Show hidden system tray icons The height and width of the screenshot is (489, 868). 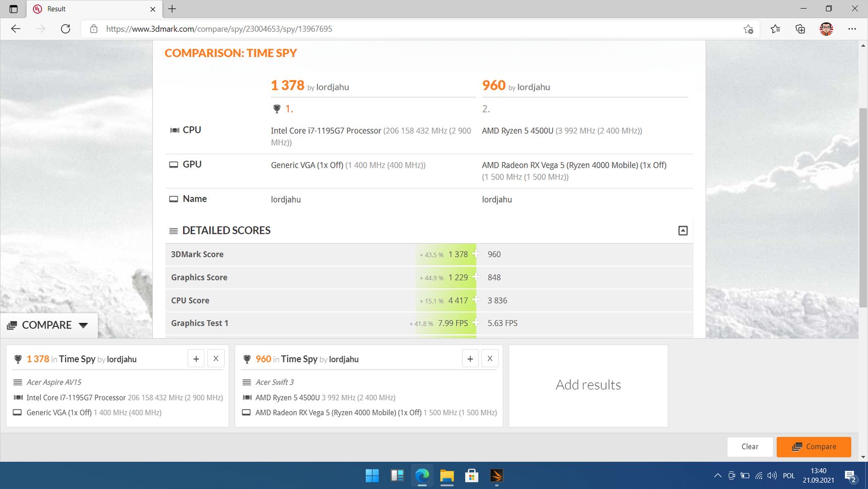(x=718, y=476)
